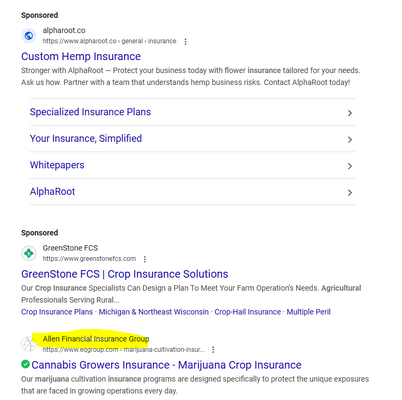Open Cannabis Growers Insurance - Marijuana Crop Insurance
Screen dimensions: 402x400
click(x=166, y=365)
